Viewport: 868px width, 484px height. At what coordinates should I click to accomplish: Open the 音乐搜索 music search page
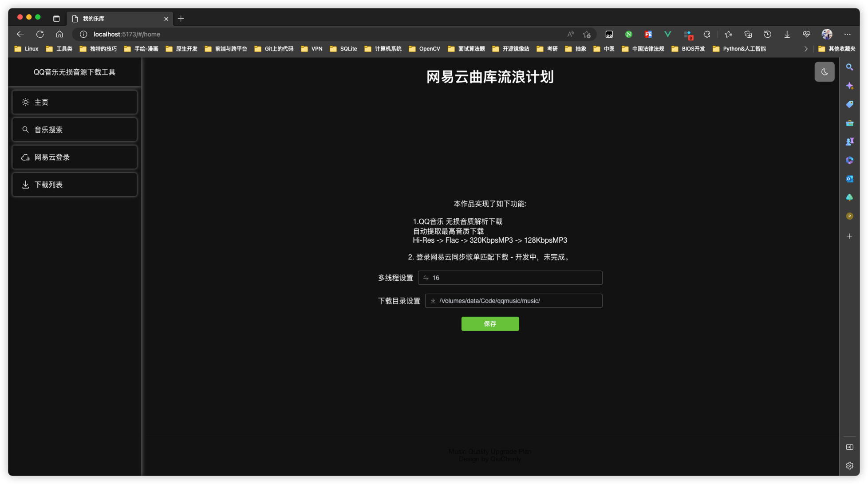coord(75,130)
